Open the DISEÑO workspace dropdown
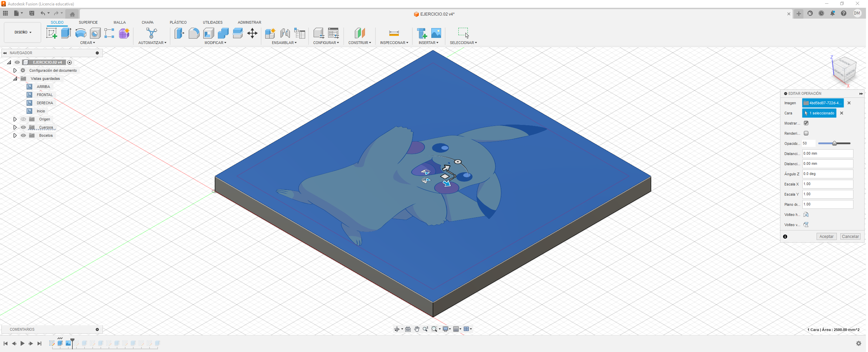Image resolution: width=868 pixels, height=352 pixels. [23, 32]
